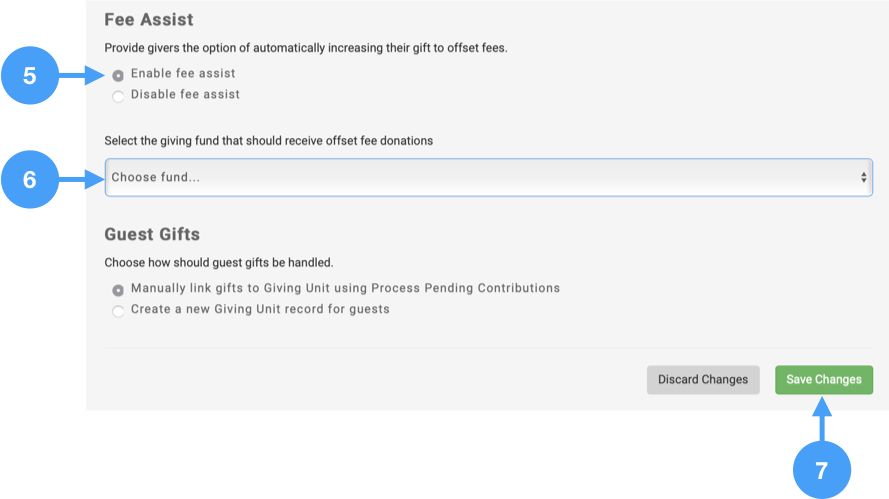Select the Enable fee assist radio button

click(x=119, y=75)
